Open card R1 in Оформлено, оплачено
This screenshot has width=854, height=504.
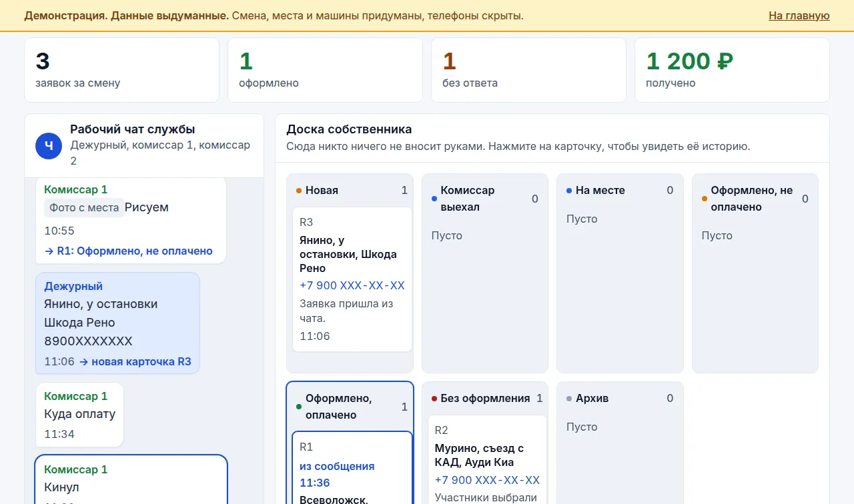(352, 467)
